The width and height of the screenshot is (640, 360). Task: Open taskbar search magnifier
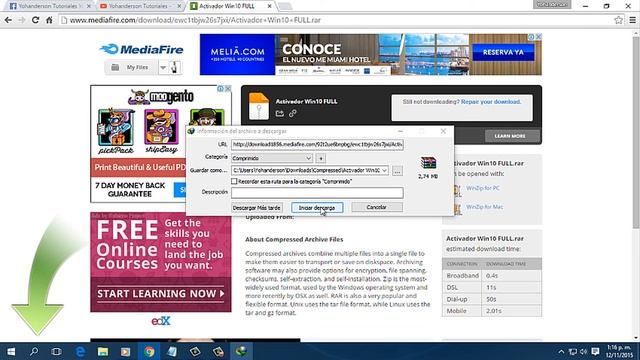(34, 351)
